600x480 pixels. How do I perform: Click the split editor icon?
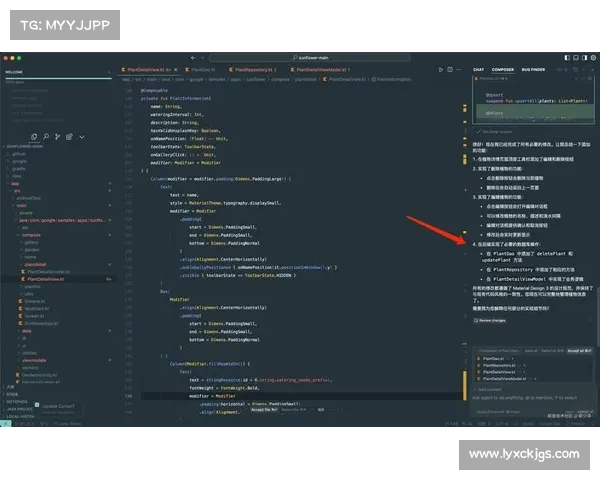pyautogui.click(x=451, y=70)
